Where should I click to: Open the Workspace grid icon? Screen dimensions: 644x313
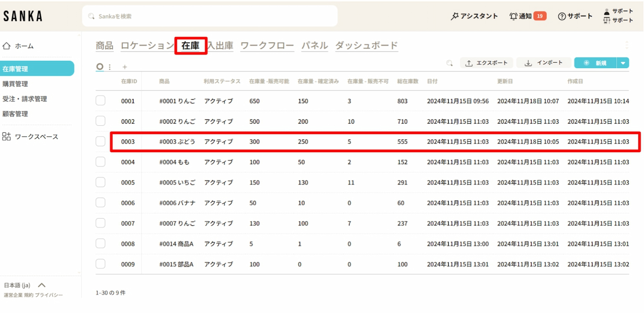click(6, 137)
